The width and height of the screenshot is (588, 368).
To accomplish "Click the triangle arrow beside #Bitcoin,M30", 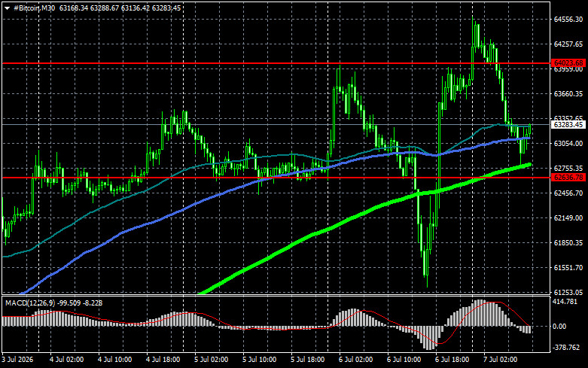I will [x=7, y=8].
